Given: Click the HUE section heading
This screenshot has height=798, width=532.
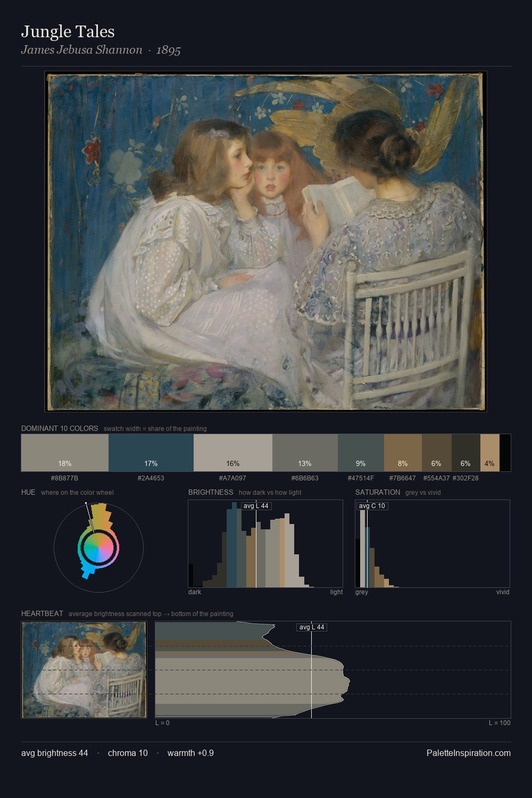Looking at the screenshot, I should 28,492.
